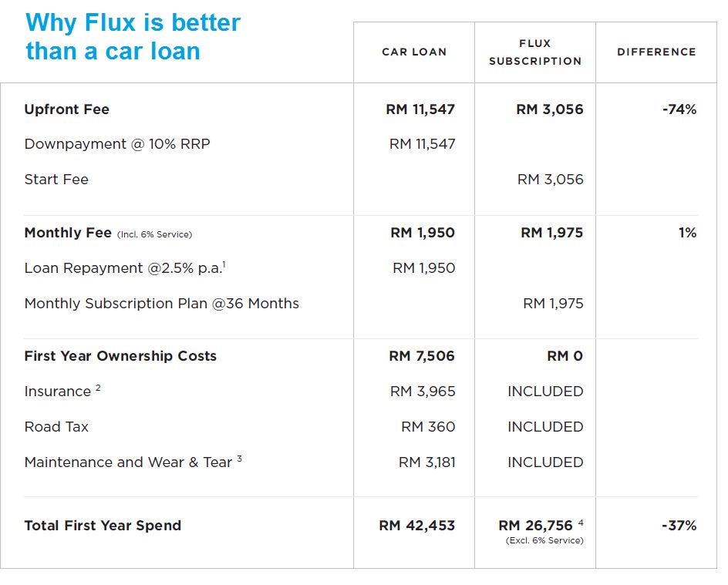Click the Road Tax RM 360 value
Screen dimensions: 728x585
(428, 427)
